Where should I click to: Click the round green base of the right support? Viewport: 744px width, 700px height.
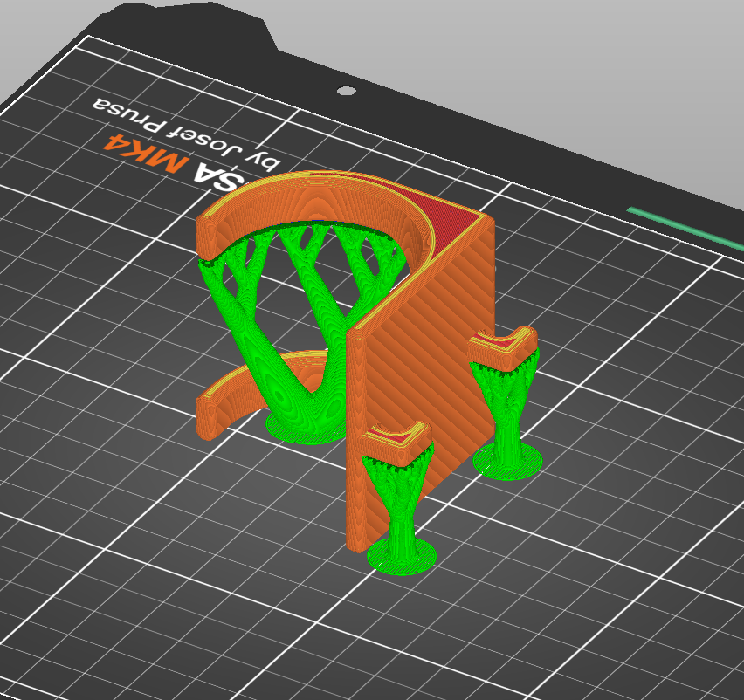click(x=507, y=462)
